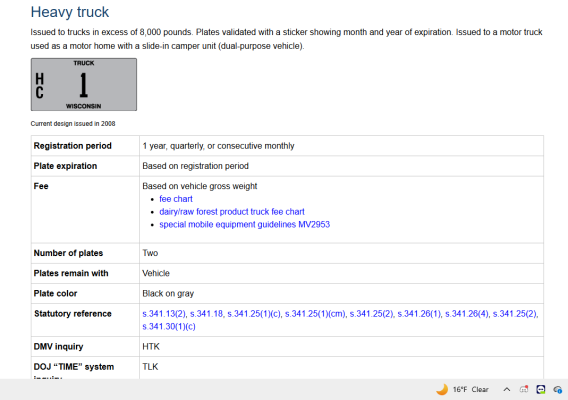Click the cloud sync tray icon
The image size is (568, 400).
coord(557,389)
